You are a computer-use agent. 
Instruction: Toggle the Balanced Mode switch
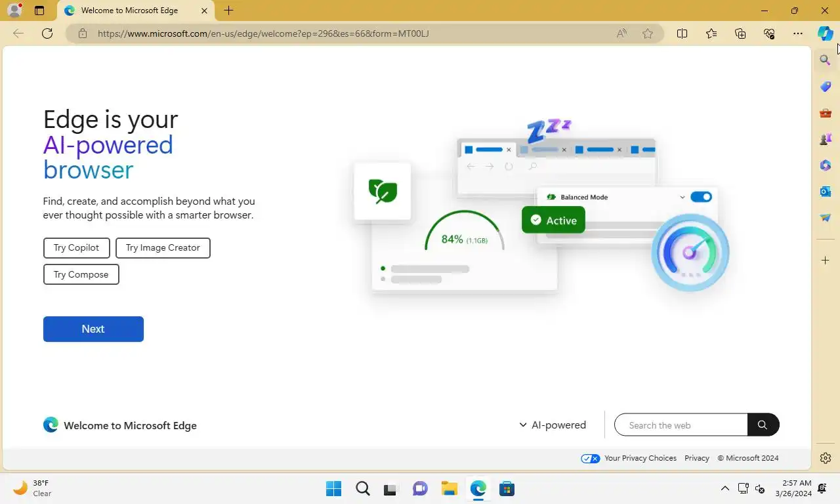click(701, 197)
